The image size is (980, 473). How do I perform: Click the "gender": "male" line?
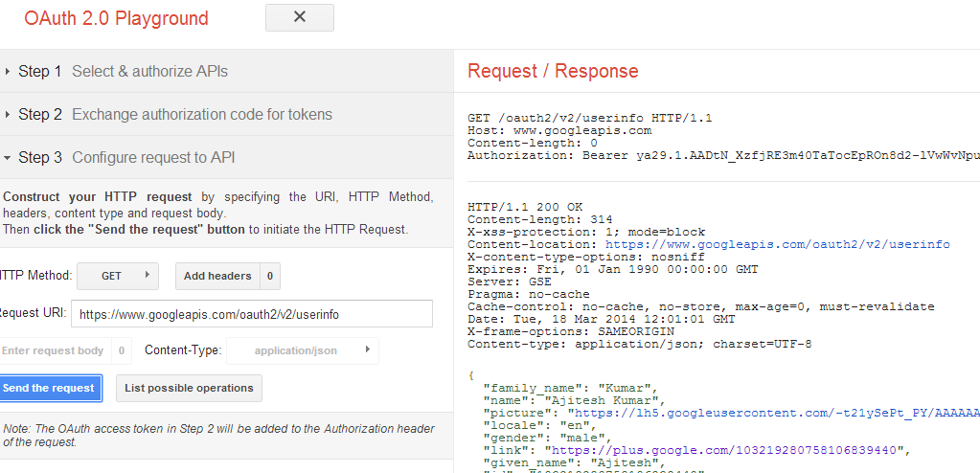pos(548,438)
